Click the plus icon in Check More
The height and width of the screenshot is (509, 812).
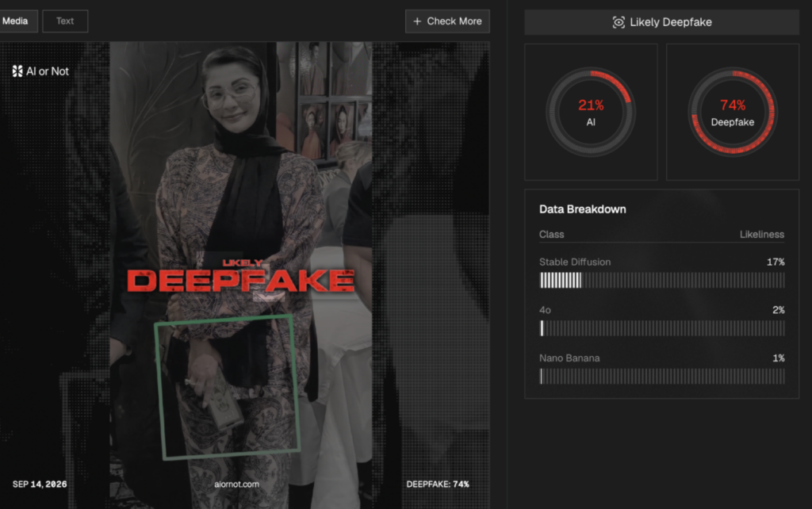(x=417, y=21)
